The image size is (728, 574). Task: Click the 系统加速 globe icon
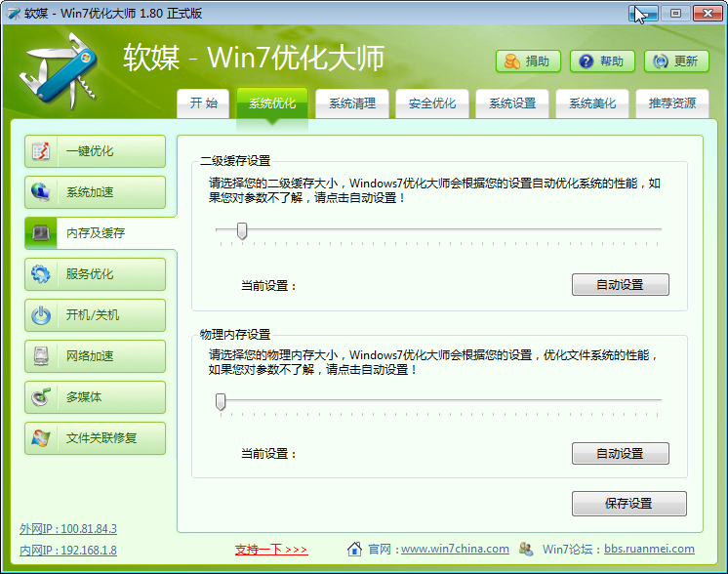[x=41, y=191]
